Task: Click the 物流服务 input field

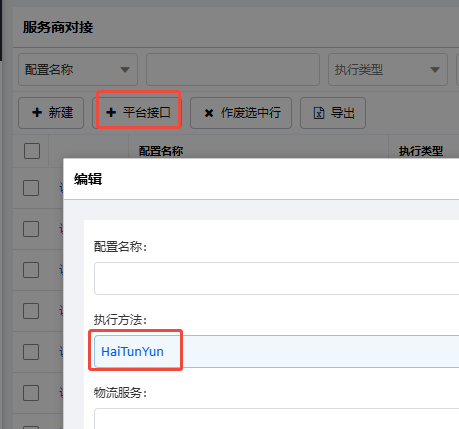Action: pyautogui.click(x=277, y=419)
